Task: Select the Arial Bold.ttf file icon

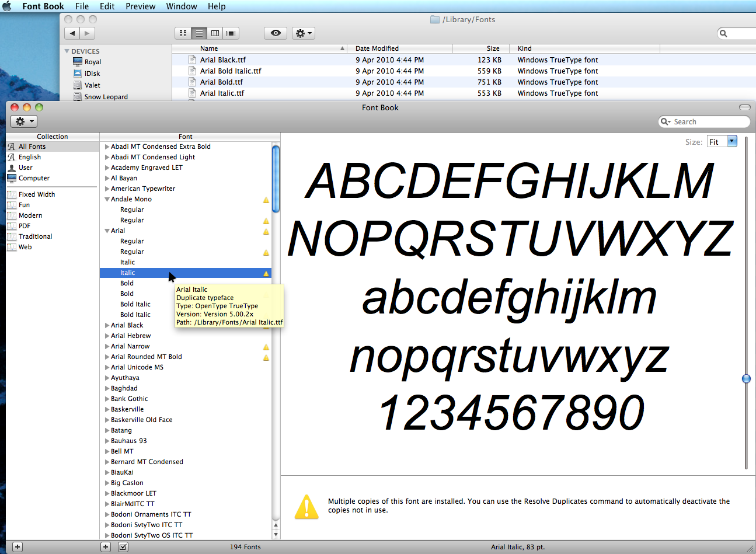Action: (192, 82)
